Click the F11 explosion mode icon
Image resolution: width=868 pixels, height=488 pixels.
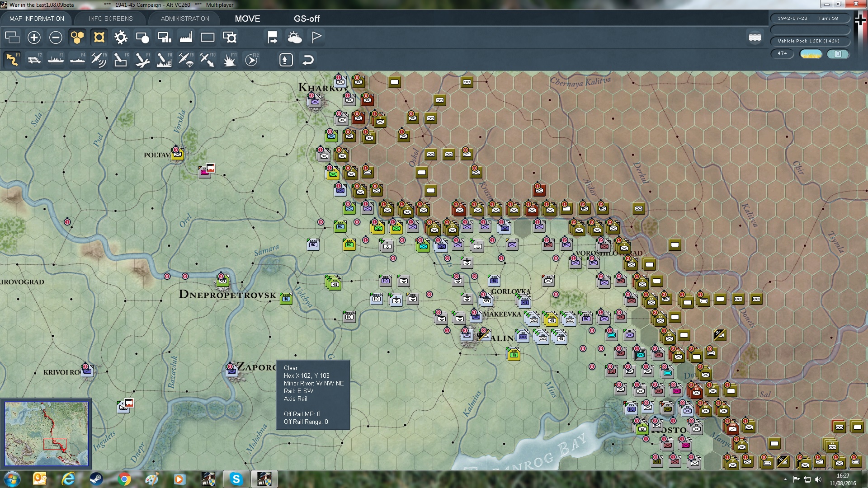tap(230, 60)
